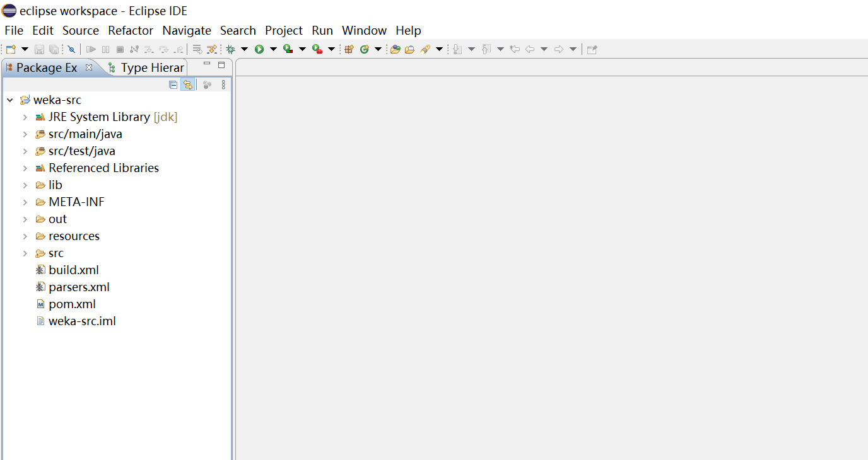Click Collapse All in Package Explorer
Image resolution: width=868 pixels, height=460 pixels.
173,84
